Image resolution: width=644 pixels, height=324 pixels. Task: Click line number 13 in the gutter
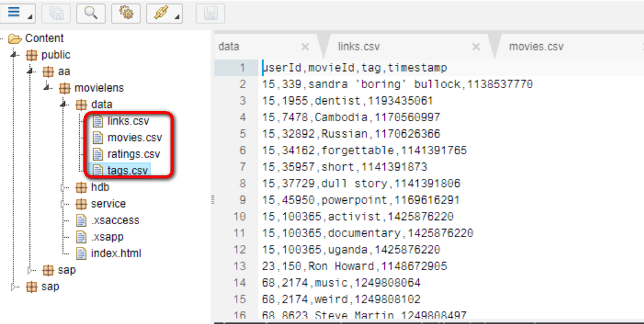point(240,266)
